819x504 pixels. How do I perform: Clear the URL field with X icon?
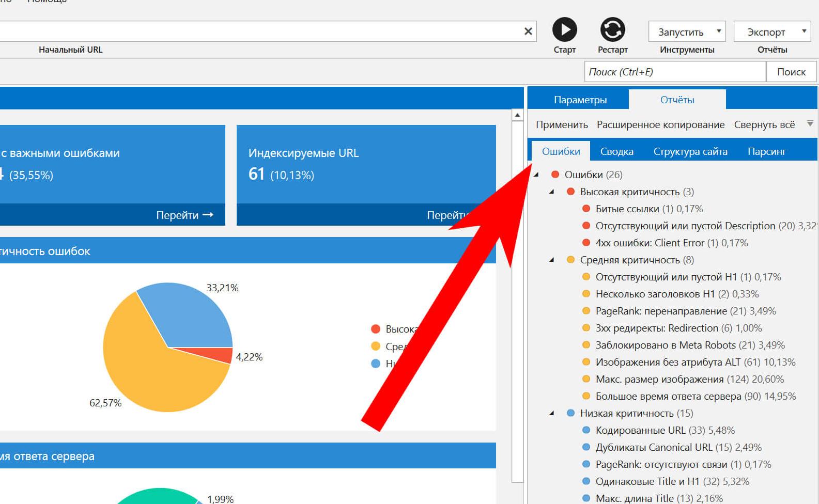(528, 31)
